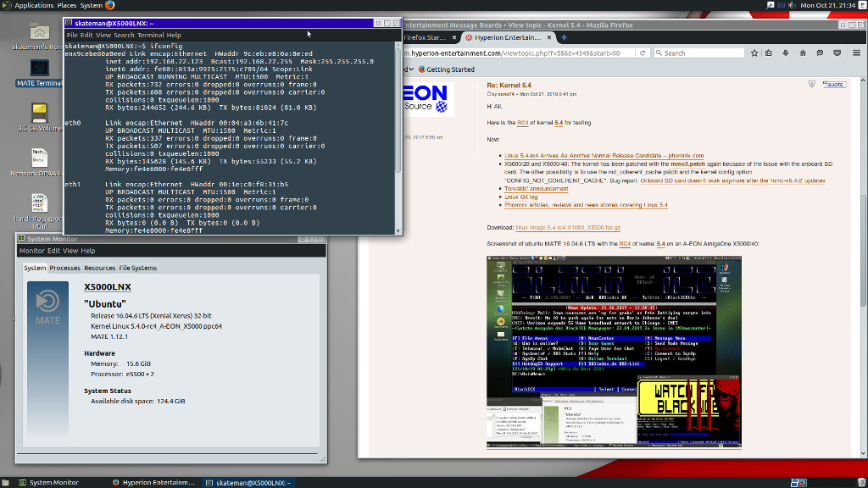Open the Applications menu
Screen dimensions: 868x488
coord(34,5)
